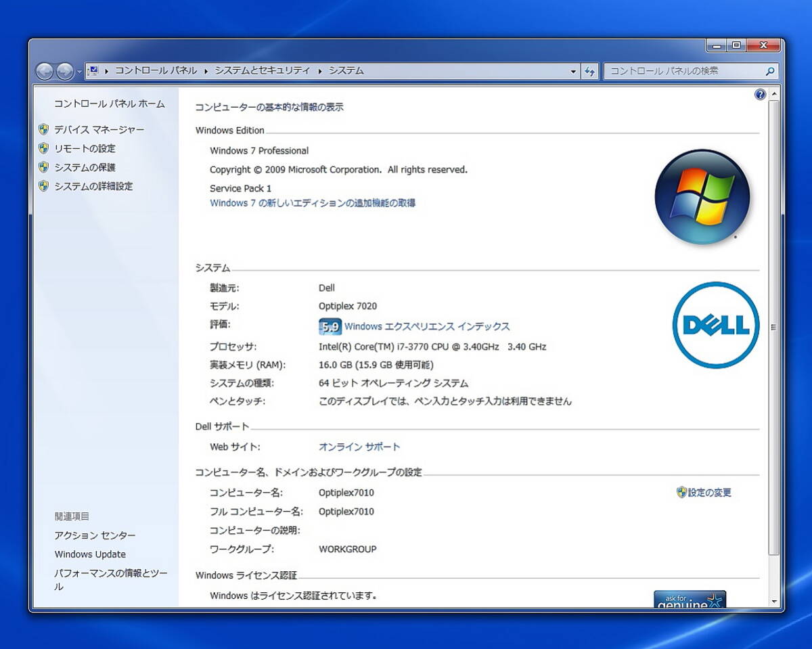The height and width of the screenshot is (649, 812).
Task: Select システム in the address breadcrumb
Action: (346, 70)
